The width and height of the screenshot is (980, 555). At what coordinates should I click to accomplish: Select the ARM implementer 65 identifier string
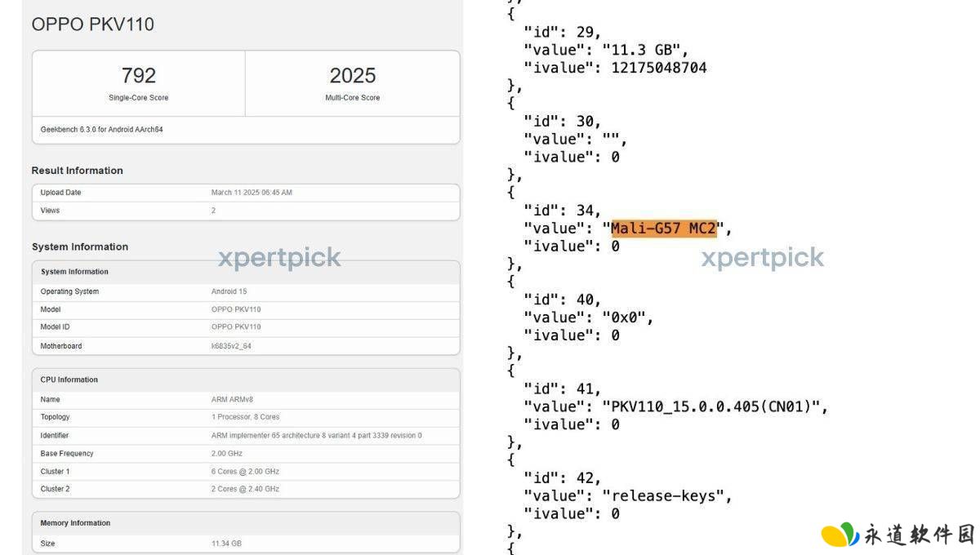click(x=317, y=435)
